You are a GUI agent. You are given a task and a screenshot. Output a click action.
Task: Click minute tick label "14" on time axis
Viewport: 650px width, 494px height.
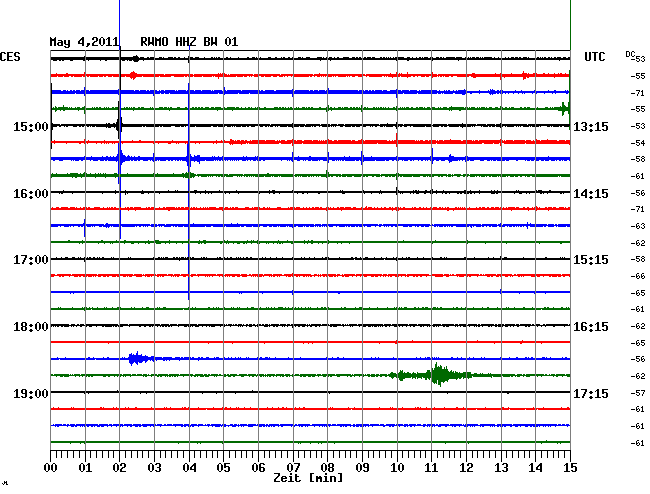click(536, 468)
